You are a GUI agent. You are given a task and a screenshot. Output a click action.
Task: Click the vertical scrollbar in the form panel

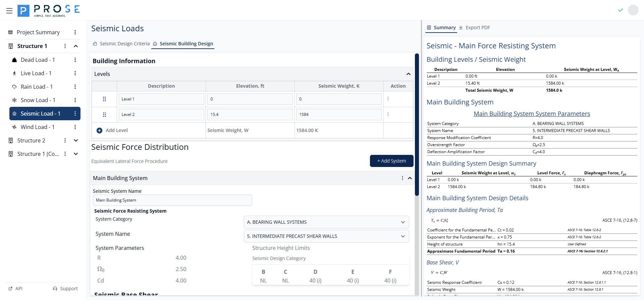coord(417,124)
